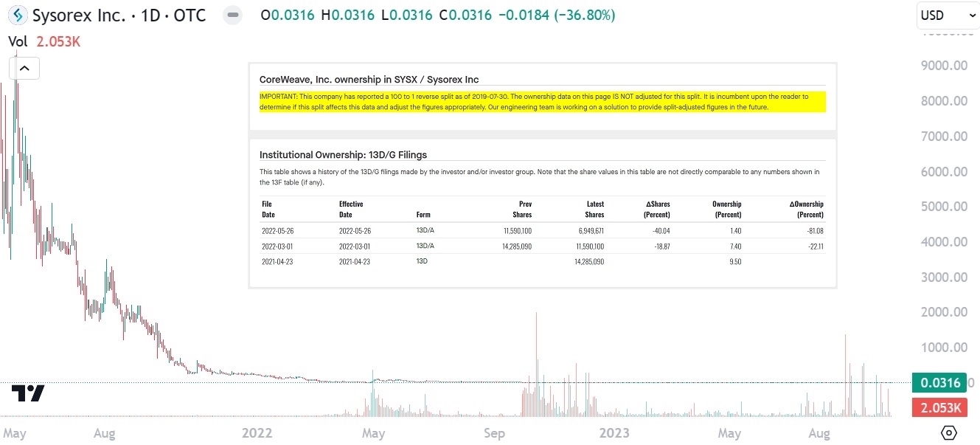Click the Latest Shares column header
This screenshot has height=445, width=980.
[x=594, y=209]
